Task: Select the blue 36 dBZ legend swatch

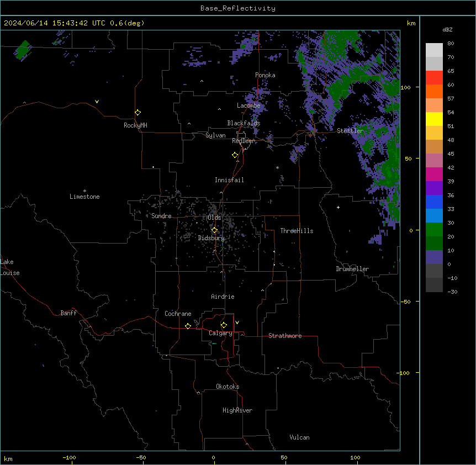Action: (x=434, y=202)
